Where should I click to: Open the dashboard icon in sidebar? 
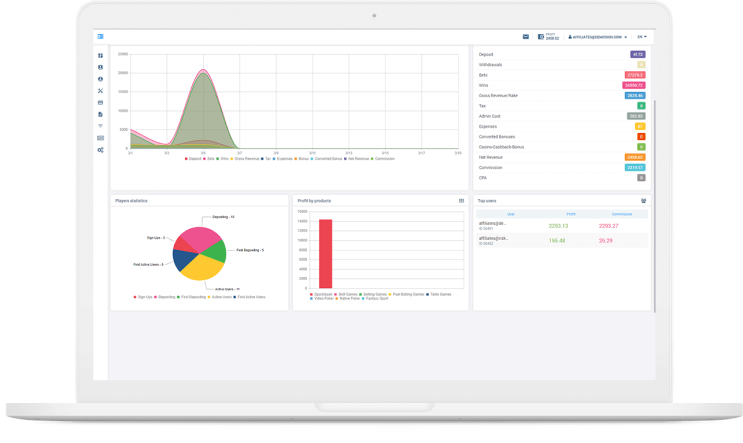click(x=100, y=56)
